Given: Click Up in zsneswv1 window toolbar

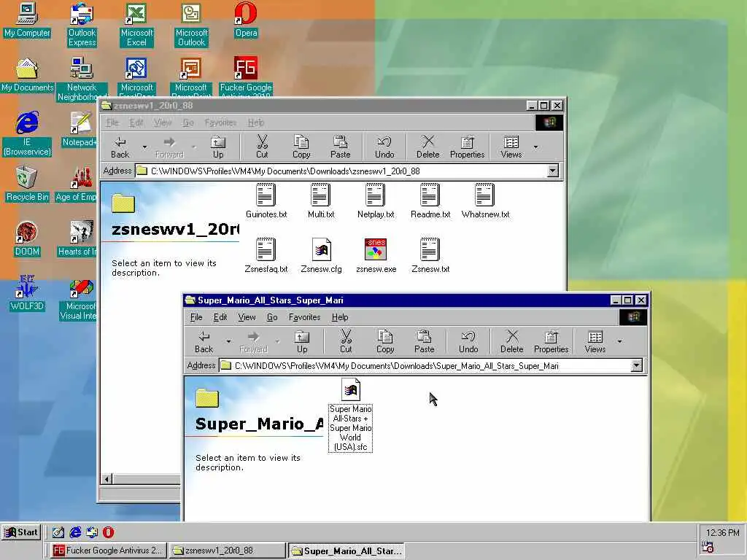Looking at the screenshot, I should 218,147.
